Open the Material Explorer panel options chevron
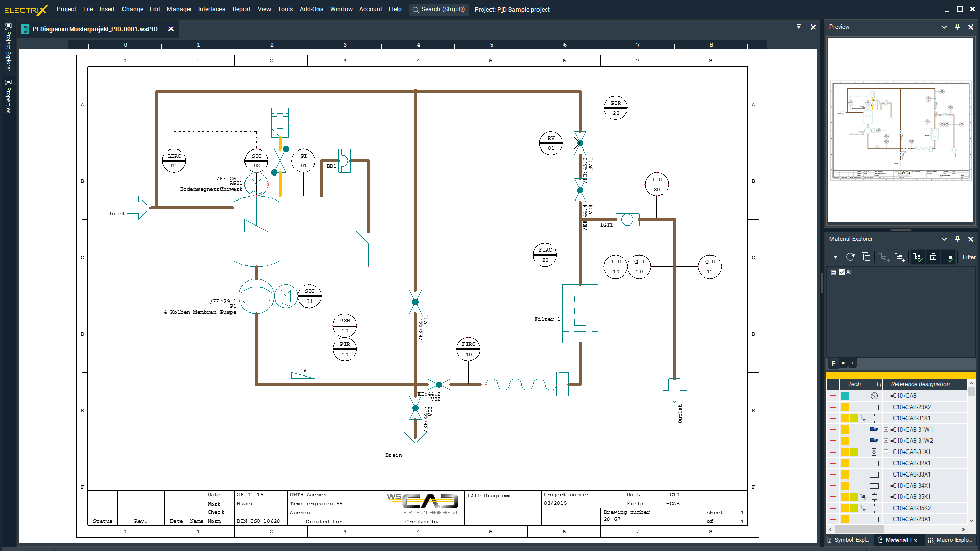The height and width of the screenshot is (551, 980). tap(944, 239)
